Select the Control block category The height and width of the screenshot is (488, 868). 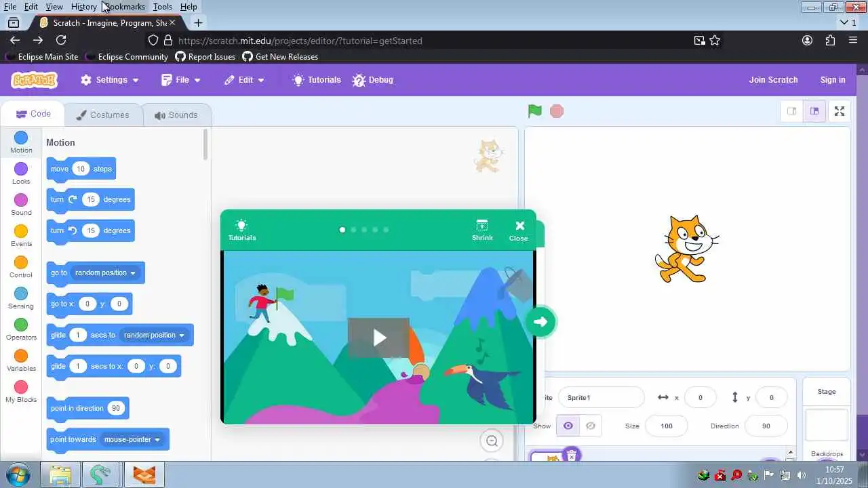pos(21,267)
